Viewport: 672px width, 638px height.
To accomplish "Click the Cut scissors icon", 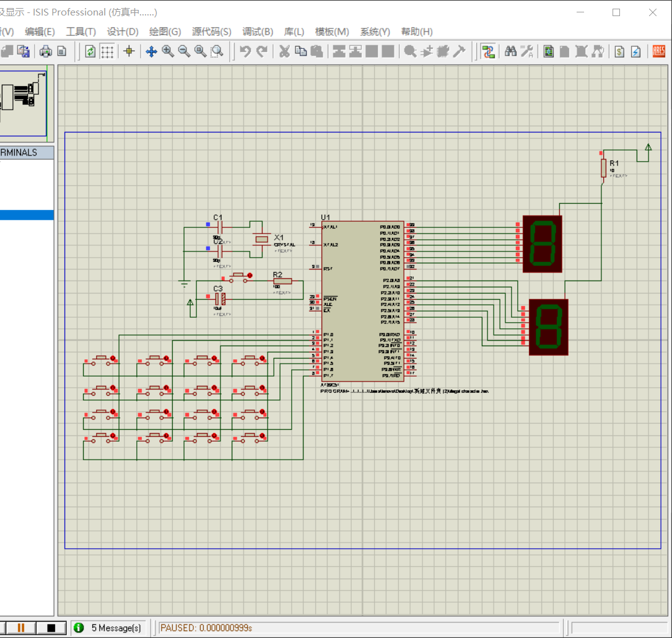I will click(x=284, y=51).
